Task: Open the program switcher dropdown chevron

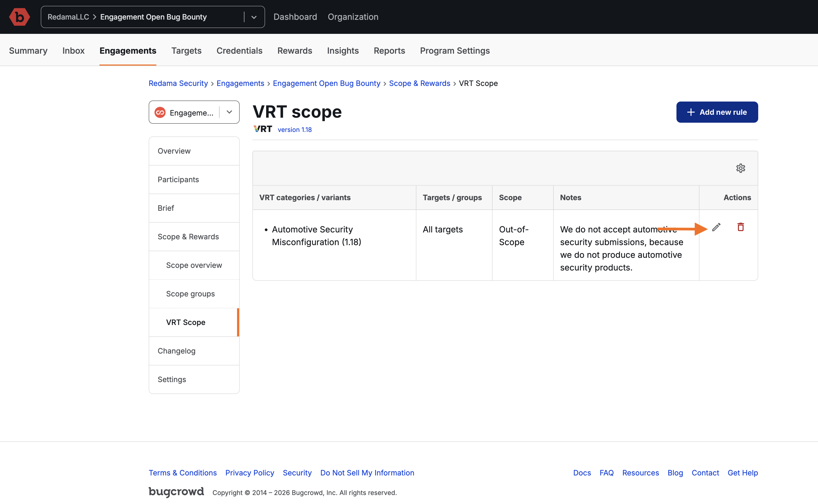Action: pyautogui.click(x=254, y=17)
